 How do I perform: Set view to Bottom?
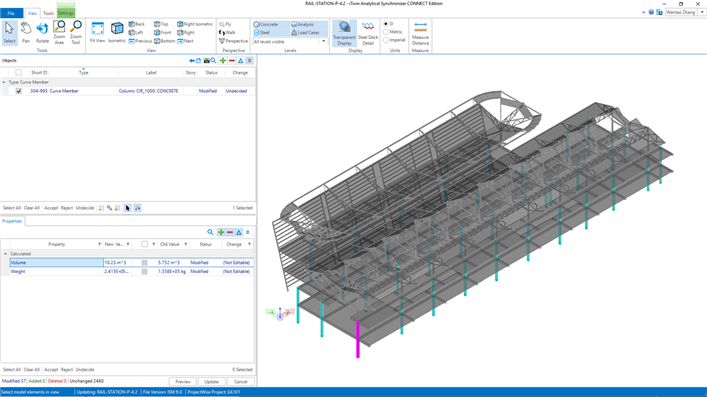164,41
